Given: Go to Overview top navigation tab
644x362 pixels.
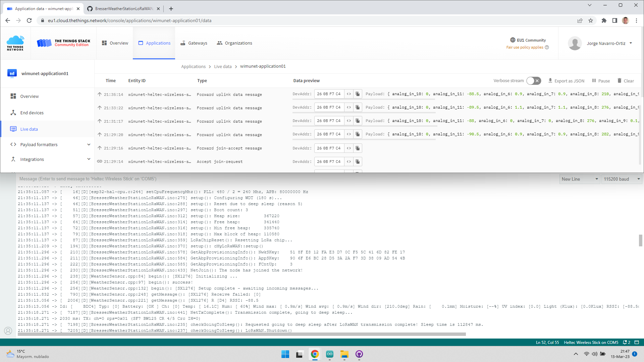Looking at the screenshot, I should click(115, 43).
